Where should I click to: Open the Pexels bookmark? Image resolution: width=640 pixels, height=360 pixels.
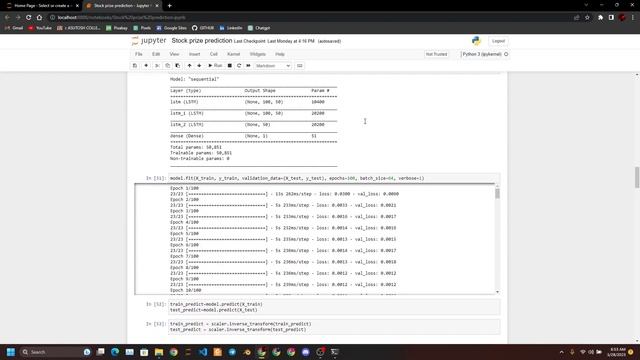coord(142,28)
